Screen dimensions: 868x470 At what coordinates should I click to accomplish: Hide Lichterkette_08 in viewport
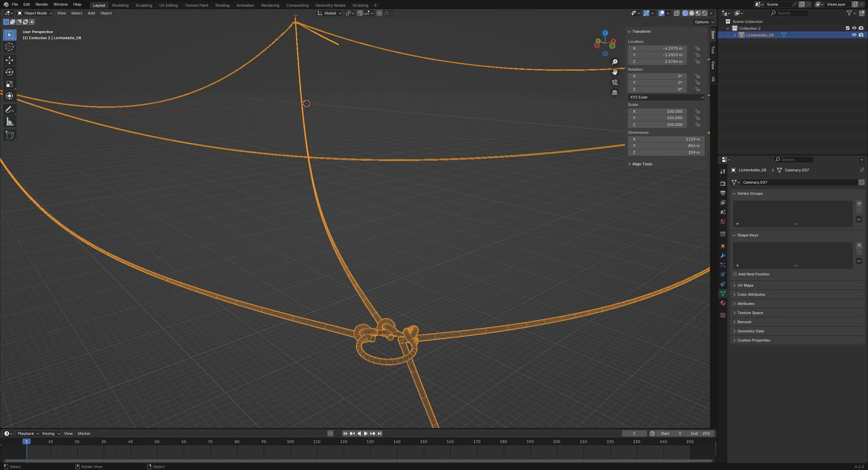(854, 35)
